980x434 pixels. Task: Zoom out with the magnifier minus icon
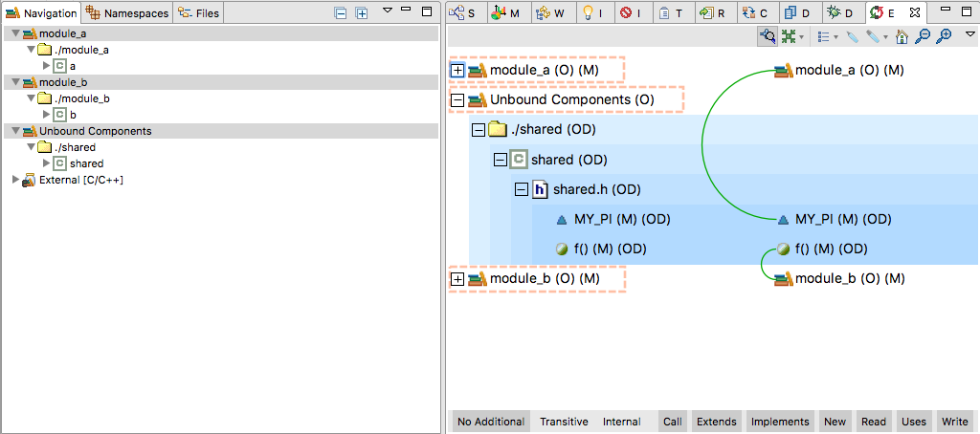[922, 37]
